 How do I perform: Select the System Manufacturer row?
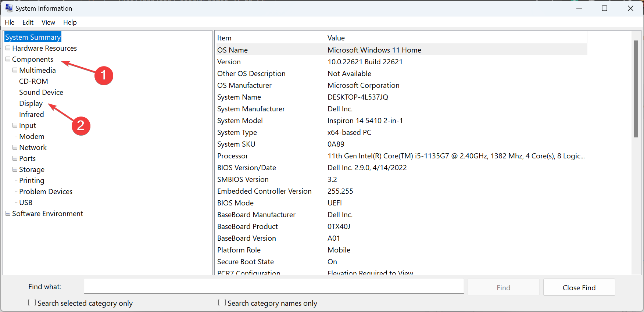pyautogui.click(x=402, y=109)
